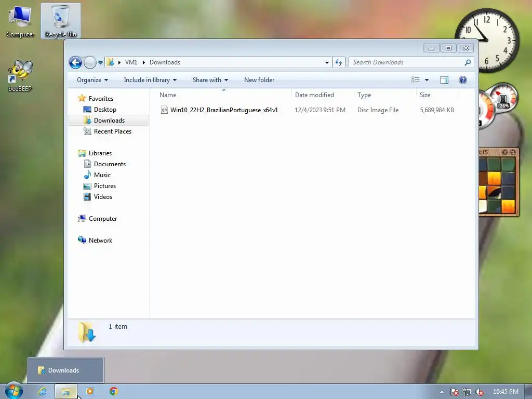Sort by Size column header

[437, 95]
